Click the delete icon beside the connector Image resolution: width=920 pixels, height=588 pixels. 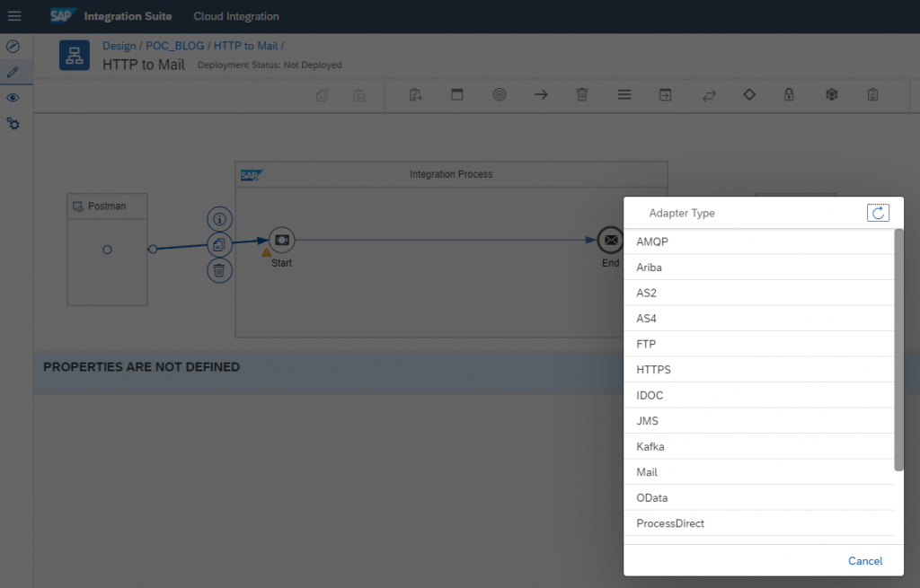click(x=219, y=271)
